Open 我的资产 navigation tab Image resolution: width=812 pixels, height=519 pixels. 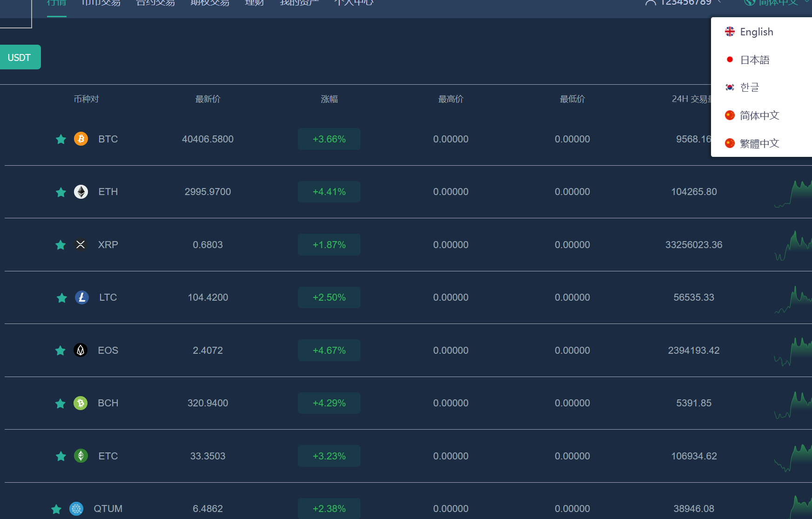[299, 3]
